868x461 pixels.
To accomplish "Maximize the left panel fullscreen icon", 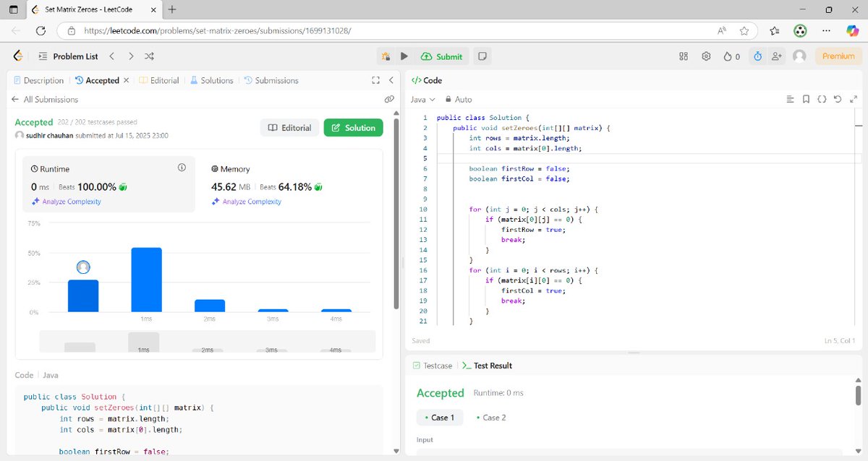I will click(375, 80).
